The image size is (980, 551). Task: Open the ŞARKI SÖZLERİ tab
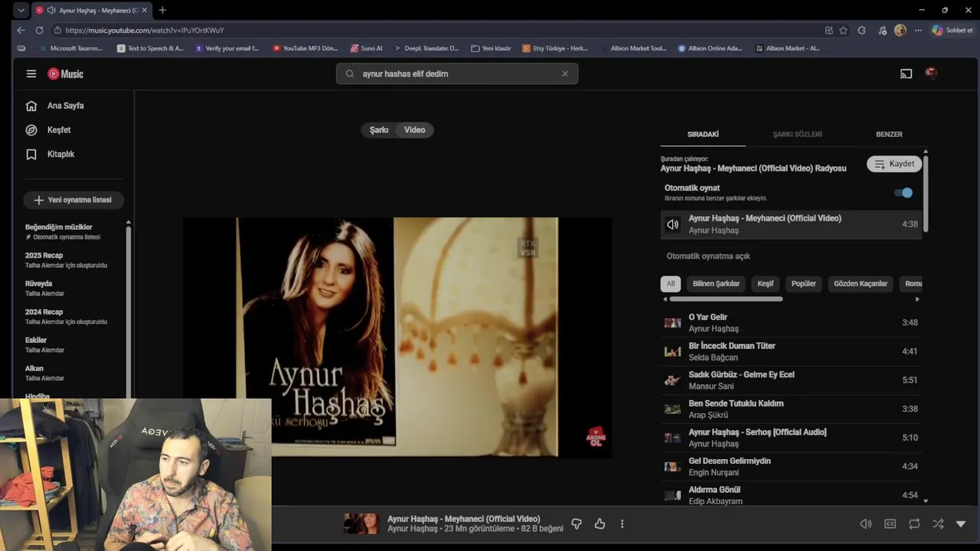coord(797,134)
